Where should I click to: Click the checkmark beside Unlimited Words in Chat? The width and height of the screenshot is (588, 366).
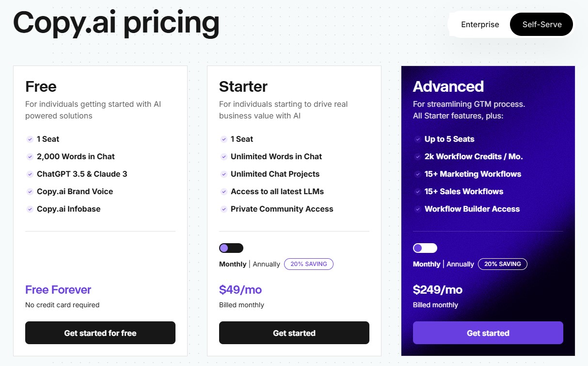click(223, 156)
